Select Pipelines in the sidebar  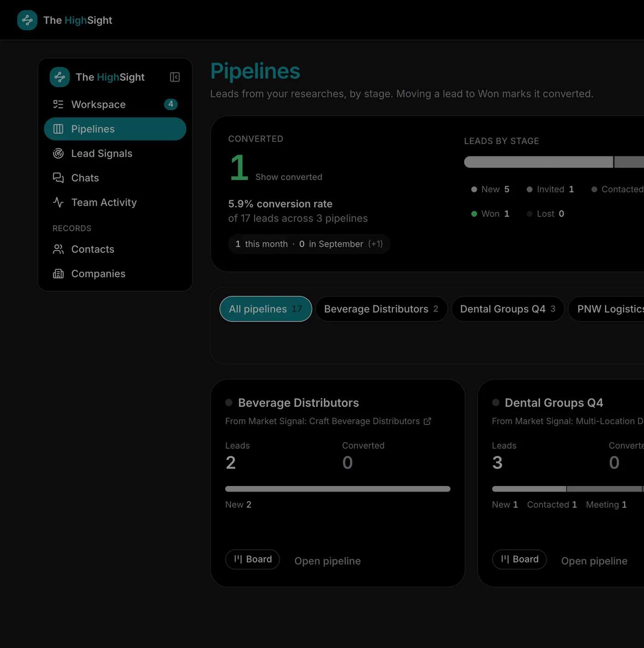pyautogui.click(x=115, y=129)
